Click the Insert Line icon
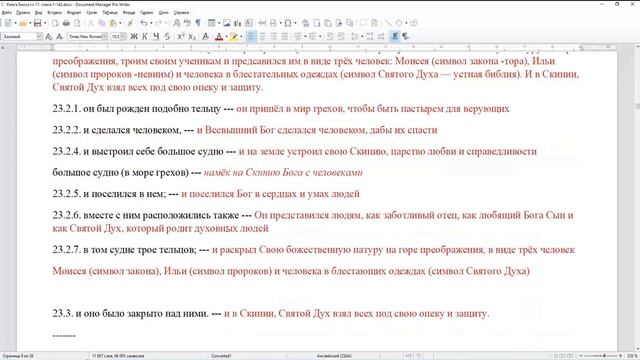This screenshot has height=360, width=640. (387, 23)
